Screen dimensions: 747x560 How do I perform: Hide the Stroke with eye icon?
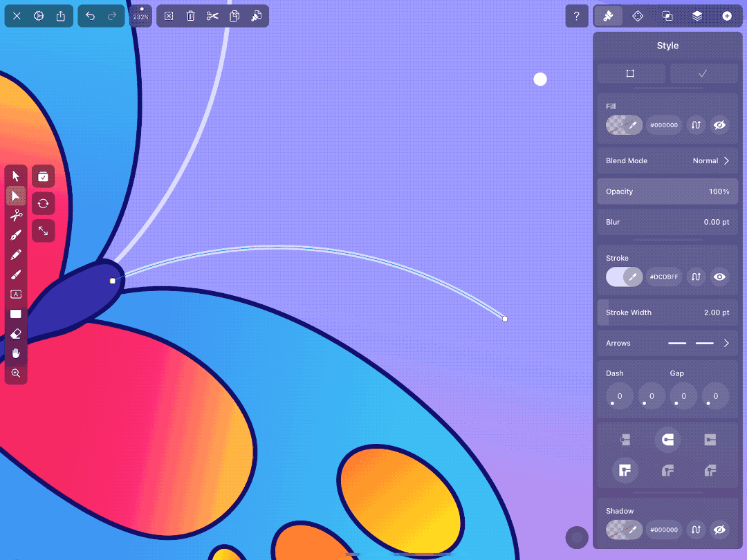(719, 277)
